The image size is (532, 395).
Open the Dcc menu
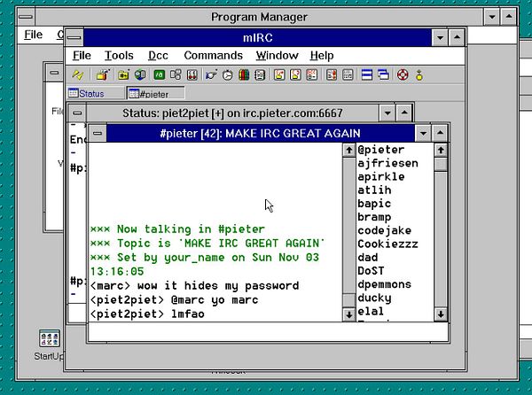point(158,56)
